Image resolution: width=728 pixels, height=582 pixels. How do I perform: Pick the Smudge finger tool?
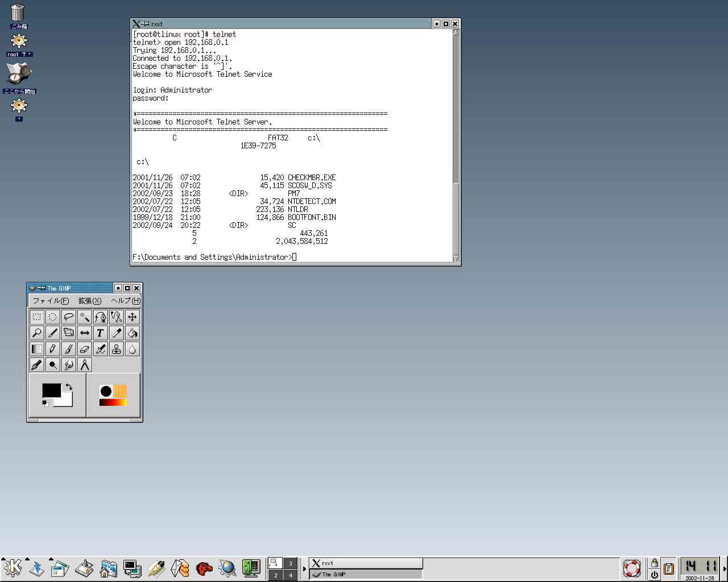(69, 365)
